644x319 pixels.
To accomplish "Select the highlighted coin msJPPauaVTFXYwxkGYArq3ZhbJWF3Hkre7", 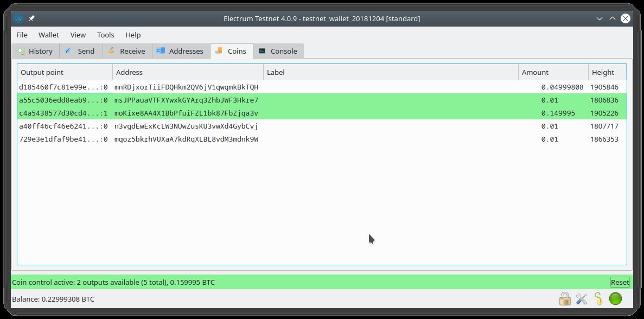I will tap(322, 100).
